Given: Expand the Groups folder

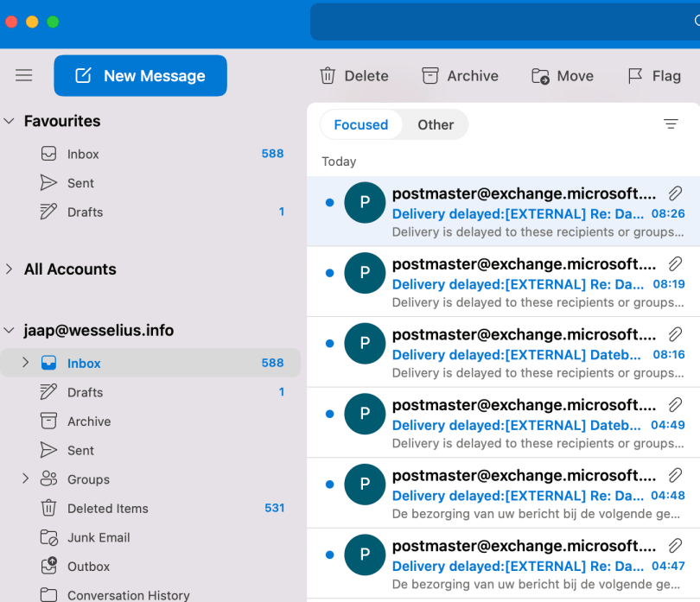Looking at the screenshot, I should coord(25,479).
